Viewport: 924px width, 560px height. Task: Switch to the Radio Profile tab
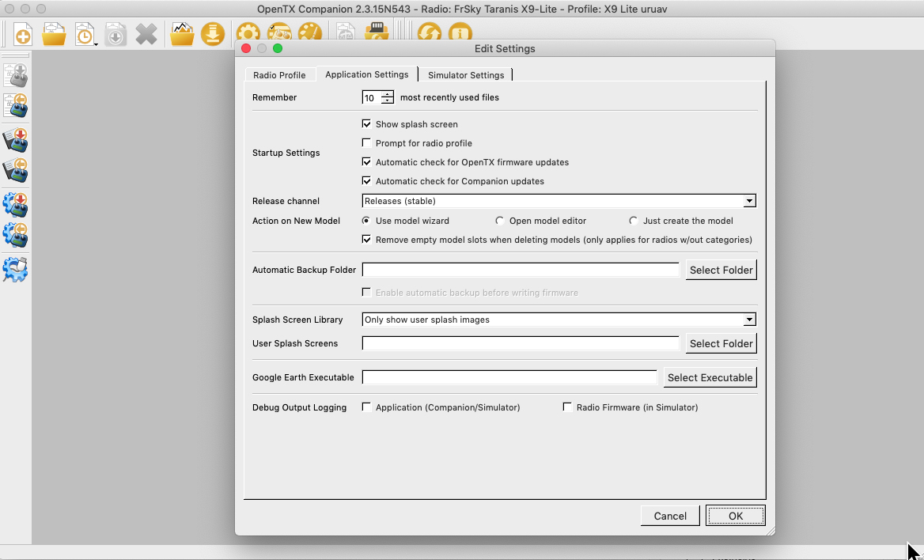[279, 75]
